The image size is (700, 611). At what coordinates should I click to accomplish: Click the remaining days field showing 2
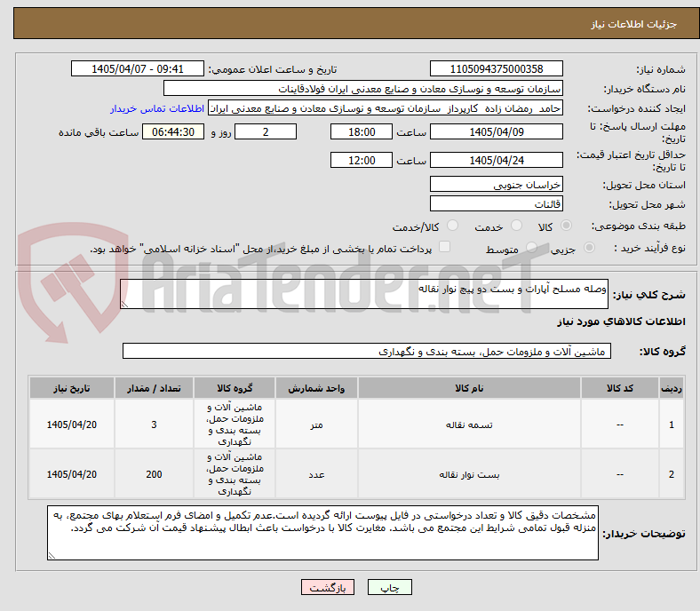pyautogui.click(x=266, y=131)
